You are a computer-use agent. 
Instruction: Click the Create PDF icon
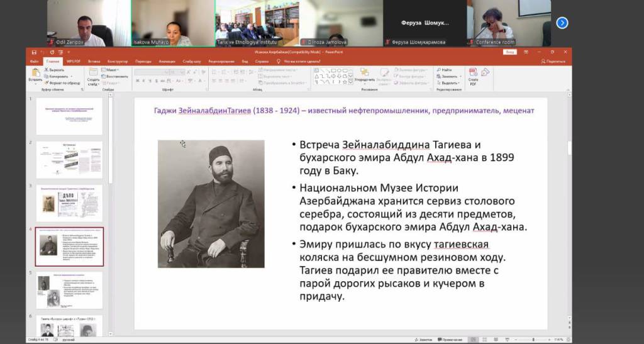tap(473, 73)
